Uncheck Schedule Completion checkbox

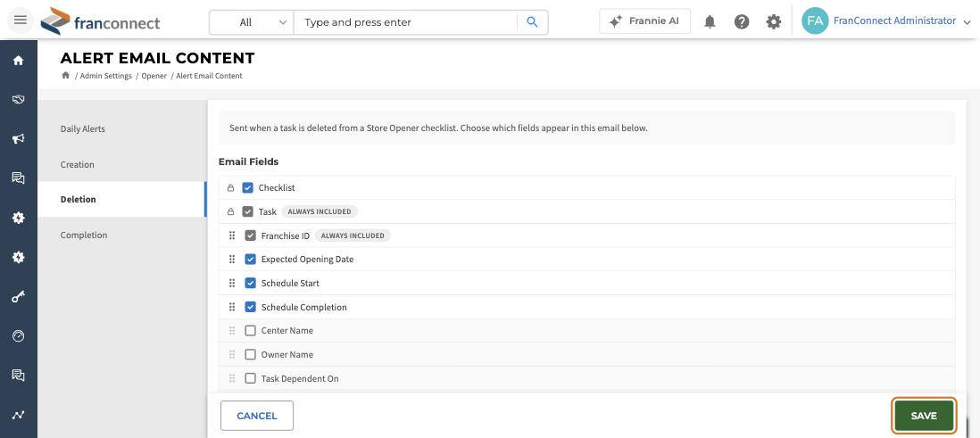point(250,307)
